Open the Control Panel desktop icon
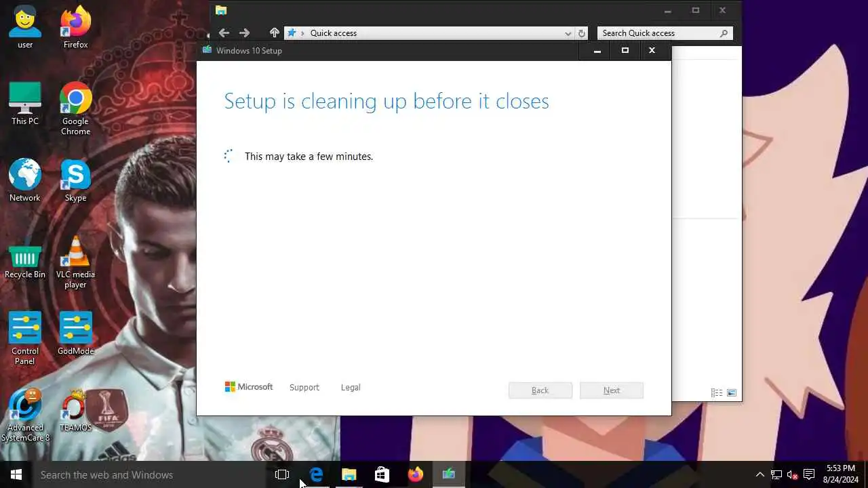The image size is (868, 488). (x=25, y=338)
